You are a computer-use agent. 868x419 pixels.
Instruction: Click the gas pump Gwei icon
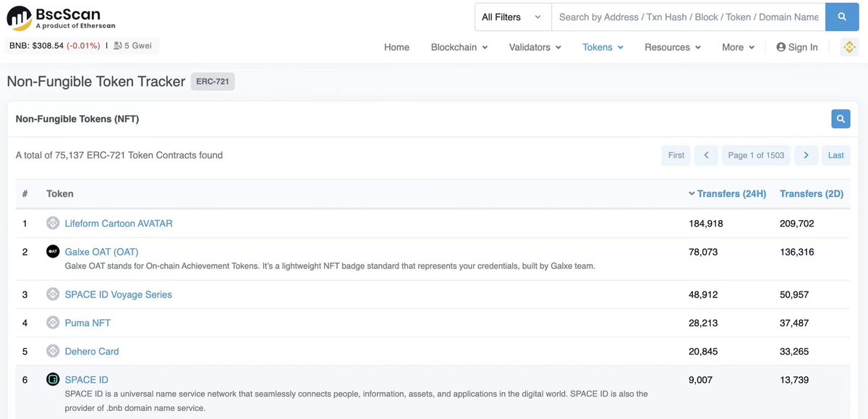coord(118,46)
